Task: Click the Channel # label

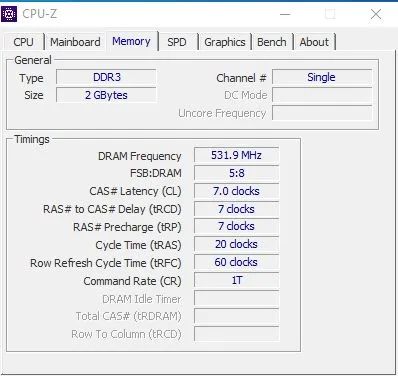Action: 241,78
